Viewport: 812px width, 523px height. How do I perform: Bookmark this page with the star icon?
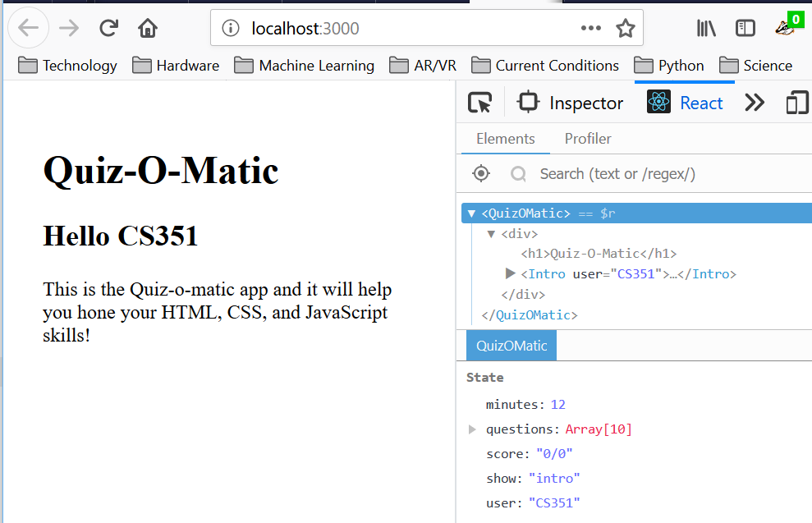(x=626, y=29)
